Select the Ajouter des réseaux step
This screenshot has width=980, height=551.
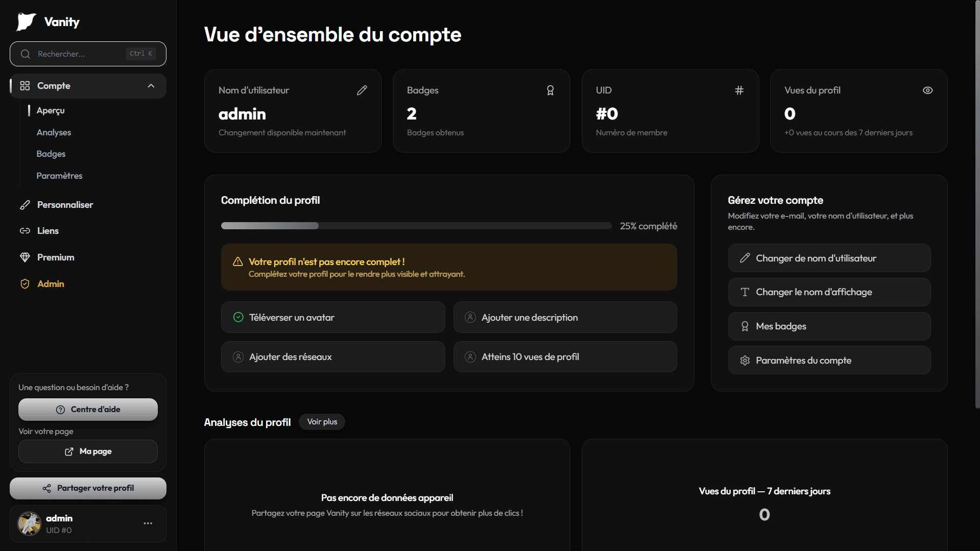pos(333,356)
